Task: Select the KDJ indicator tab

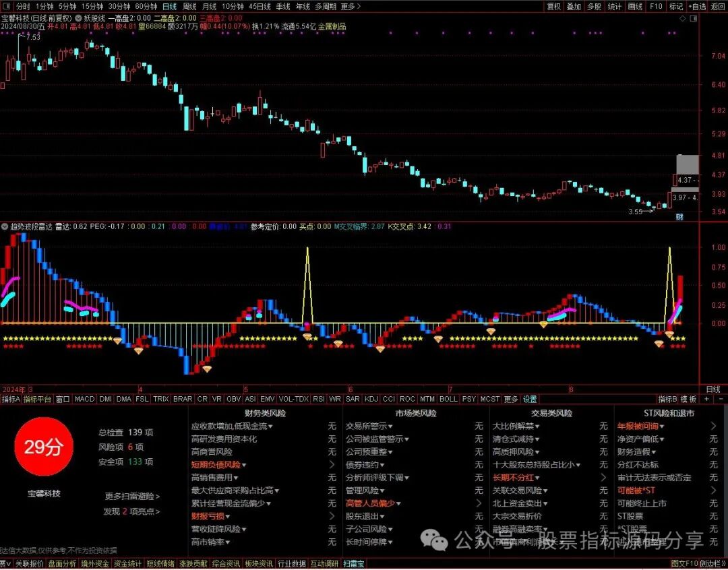Action: [x=371, y=399]
